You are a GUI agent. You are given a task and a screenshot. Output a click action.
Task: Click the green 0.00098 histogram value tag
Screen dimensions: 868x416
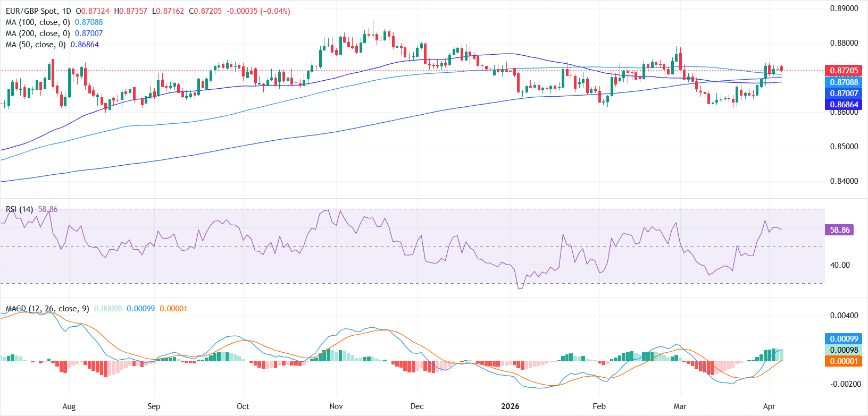pos(844,350)
